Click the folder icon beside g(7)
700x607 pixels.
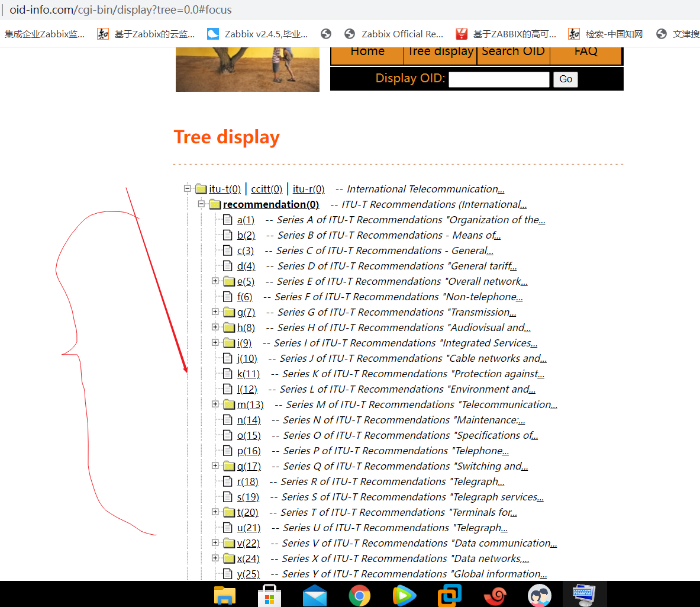(x=229, y=311)
